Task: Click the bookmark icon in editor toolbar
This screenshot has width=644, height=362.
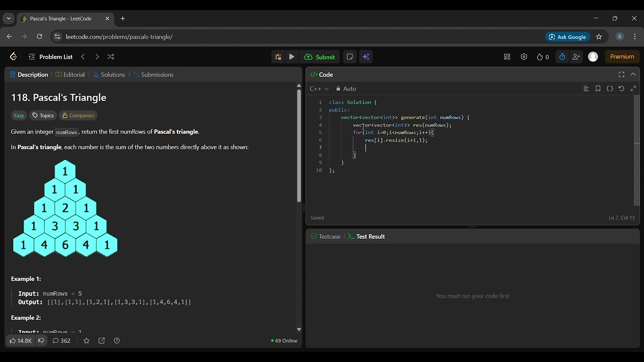Action: 598,88
